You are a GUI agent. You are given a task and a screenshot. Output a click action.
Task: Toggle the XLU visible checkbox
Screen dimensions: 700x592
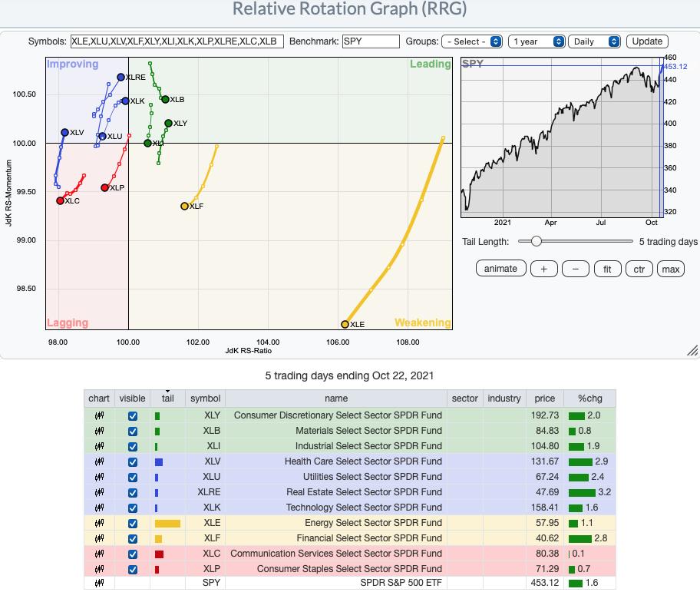point(133,478)
